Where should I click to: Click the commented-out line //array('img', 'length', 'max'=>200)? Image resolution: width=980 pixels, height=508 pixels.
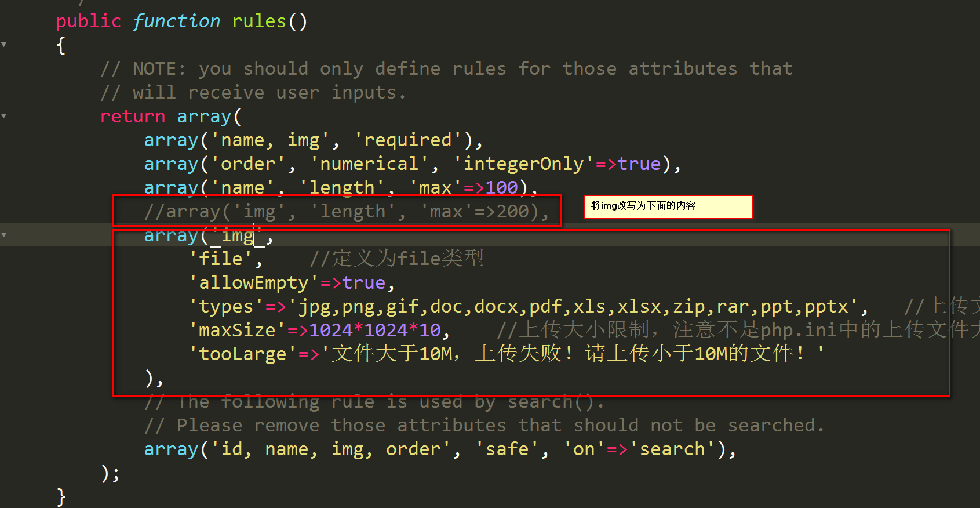[x=347, y=212]
